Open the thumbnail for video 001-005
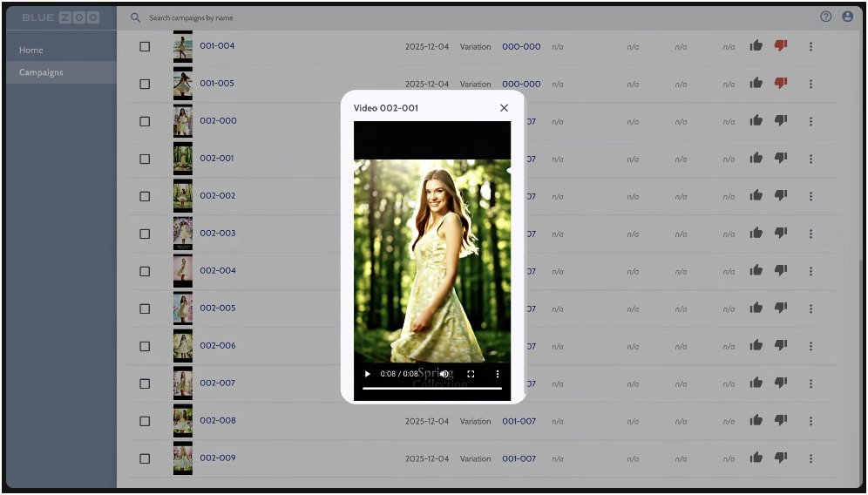The width and height of the screenshot is (868, 495). 183,83
